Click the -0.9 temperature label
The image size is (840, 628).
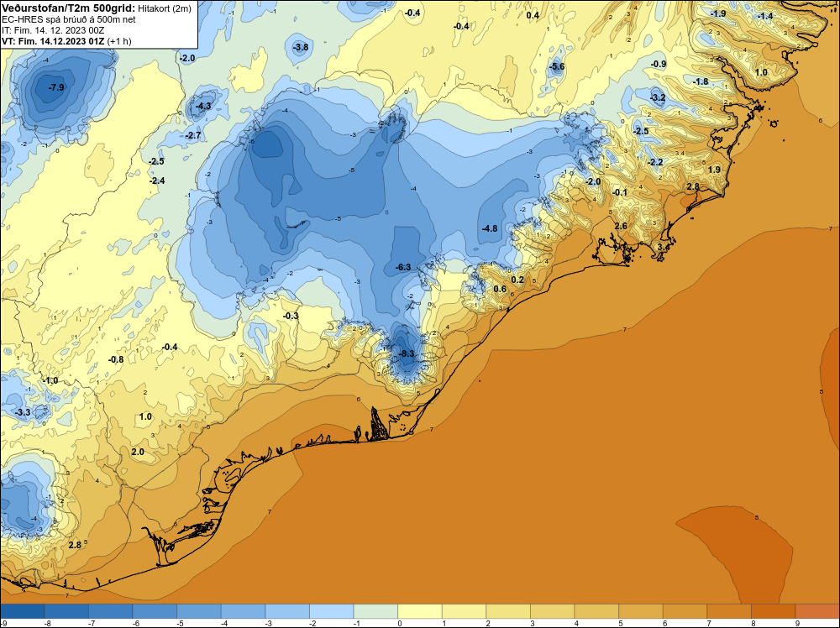point(659,65)
